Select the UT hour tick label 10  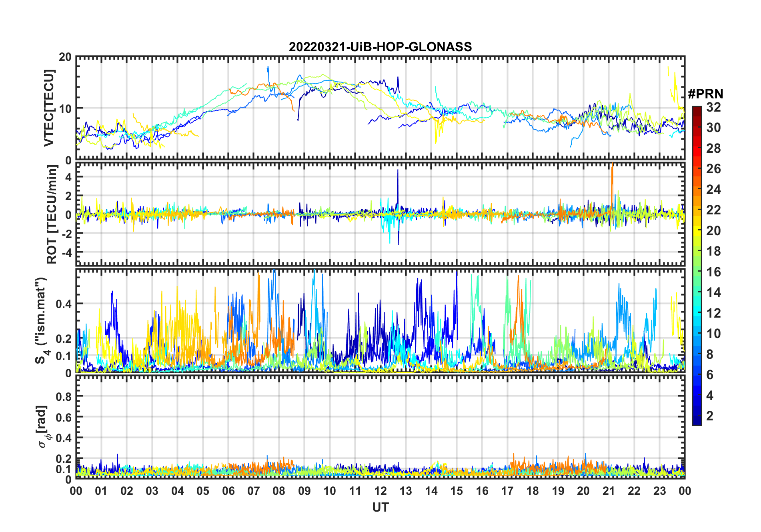[x=330, y=491]
